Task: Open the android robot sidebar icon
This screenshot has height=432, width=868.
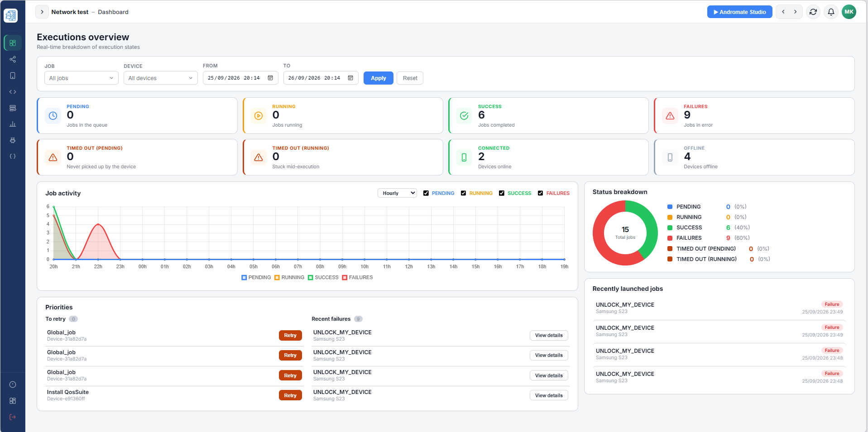Action: click(13, 140)
